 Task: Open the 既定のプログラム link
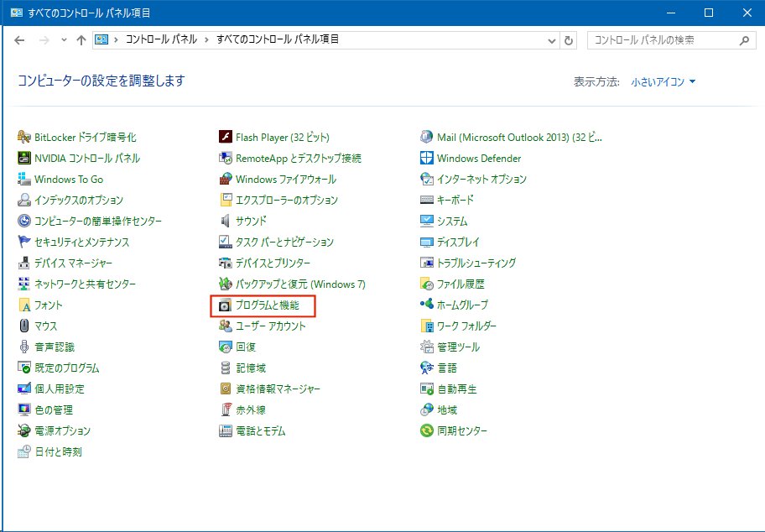click(67, 368)
